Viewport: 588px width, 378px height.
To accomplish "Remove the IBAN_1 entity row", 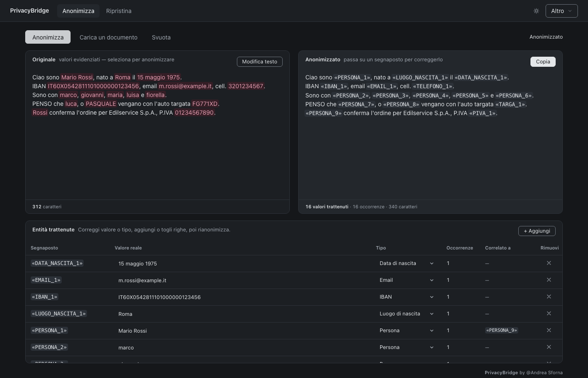I will (x=549, y=297).
